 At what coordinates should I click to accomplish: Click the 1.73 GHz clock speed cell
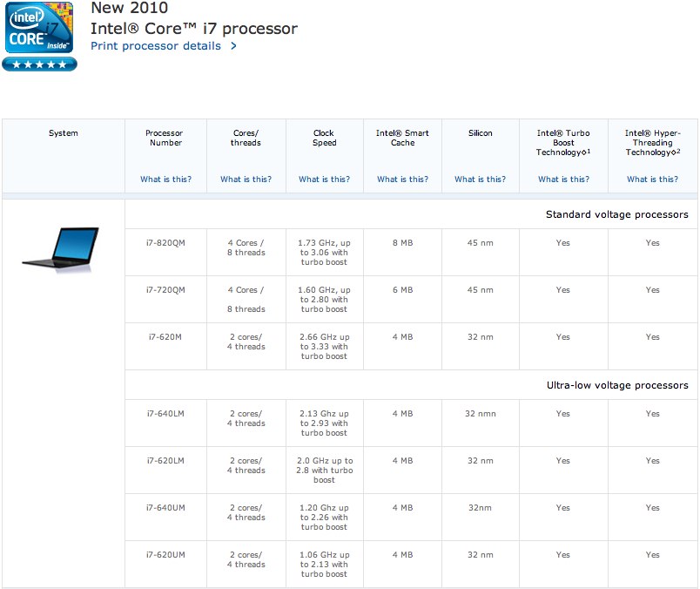pyautogui.click(x=324, y=253)
